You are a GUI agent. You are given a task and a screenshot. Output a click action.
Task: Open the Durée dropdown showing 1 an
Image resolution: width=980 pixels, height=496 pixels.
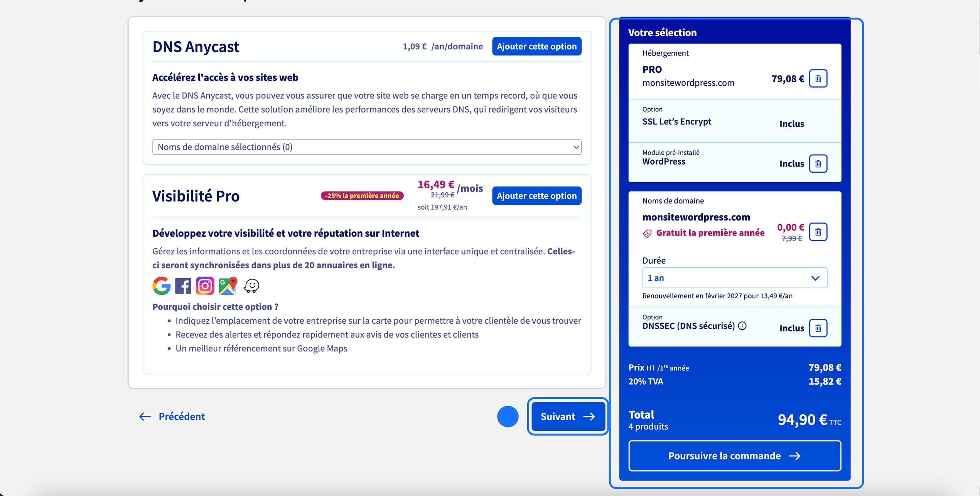[x=734, y=277]
